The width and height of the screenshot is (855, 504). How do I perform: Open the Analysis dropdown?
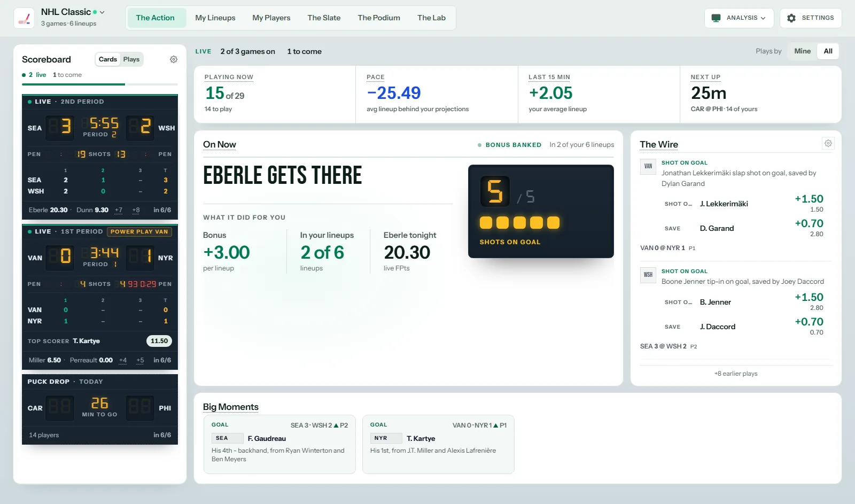(739, 18)
